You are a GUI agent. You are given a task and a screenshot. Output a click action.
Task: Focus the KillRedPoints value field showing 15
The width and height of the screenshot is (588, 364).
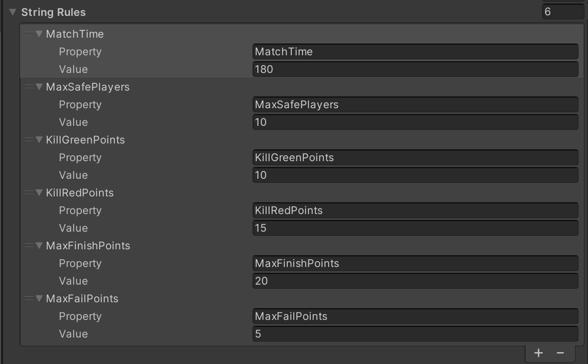[x=415, y=228]
